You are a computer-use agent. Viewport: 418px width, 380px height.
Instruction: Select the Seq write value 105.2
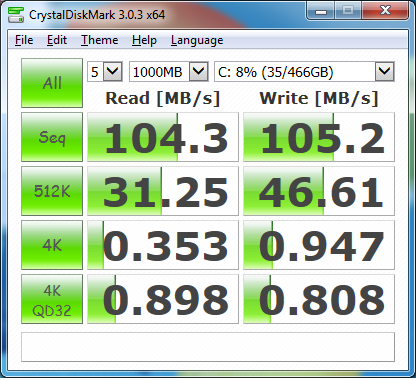click(319, 137)
